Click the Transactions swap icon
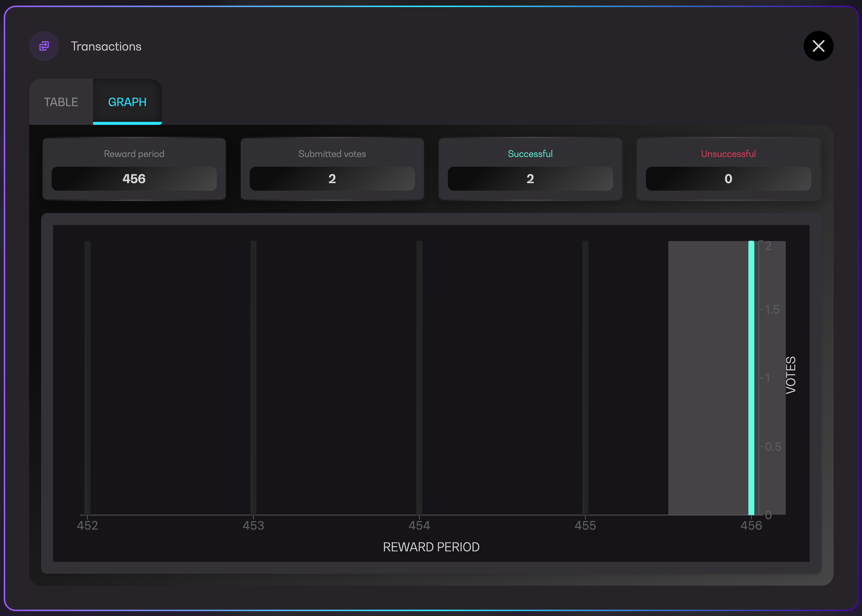 click(44, 46)
